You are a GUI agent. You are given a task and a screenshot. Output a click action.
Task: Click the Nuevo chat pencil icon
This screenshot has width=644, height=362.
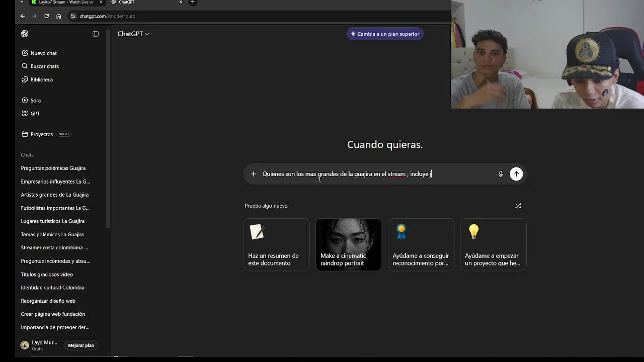coord(25,53)
